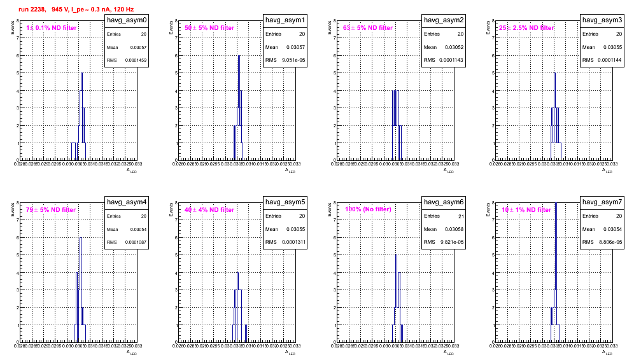Image resolution: width=634 pixels, height=364 pixels.
Task: Click Mean value 0.03052 in havg_asym2
Action: point(454,47)
